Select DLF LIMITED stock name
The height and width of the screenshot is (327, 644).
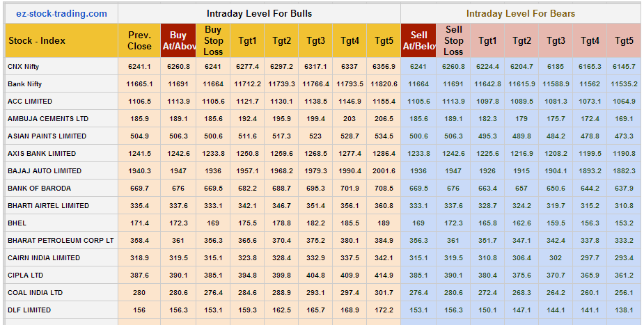coord(29,310)
